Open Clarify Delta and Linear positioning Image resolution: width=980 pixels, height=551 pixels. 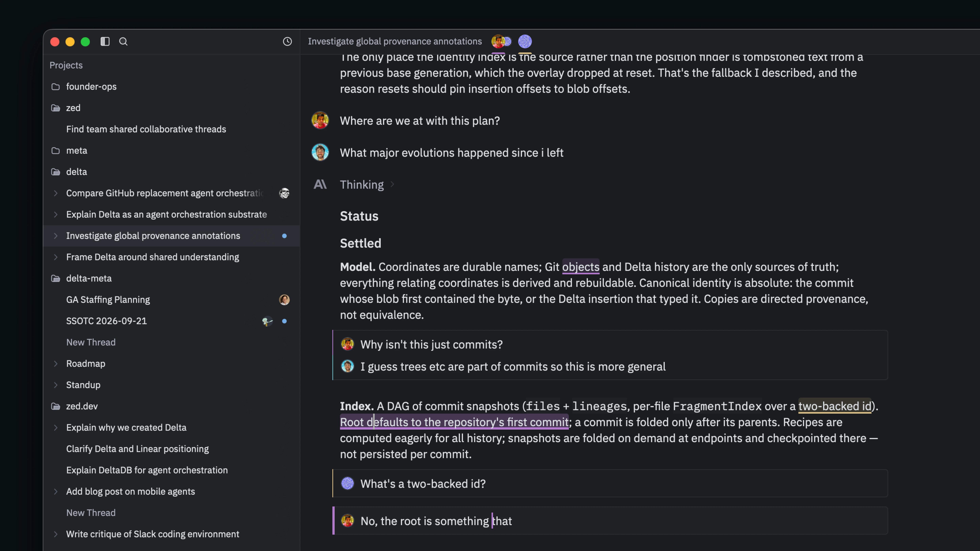pos(171,449)
